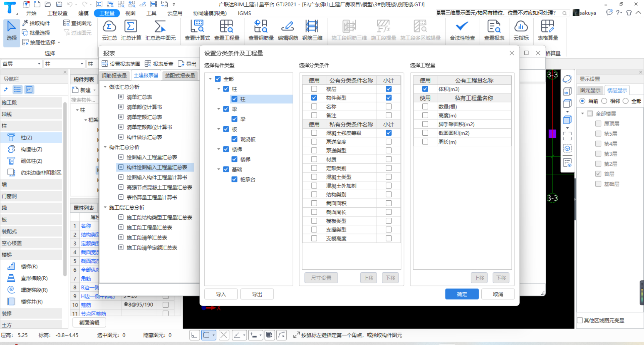This screenshot has width=644, height=345.
Task: Collapse 构件汇总分析 report group
Action: (x=105, y=147)
